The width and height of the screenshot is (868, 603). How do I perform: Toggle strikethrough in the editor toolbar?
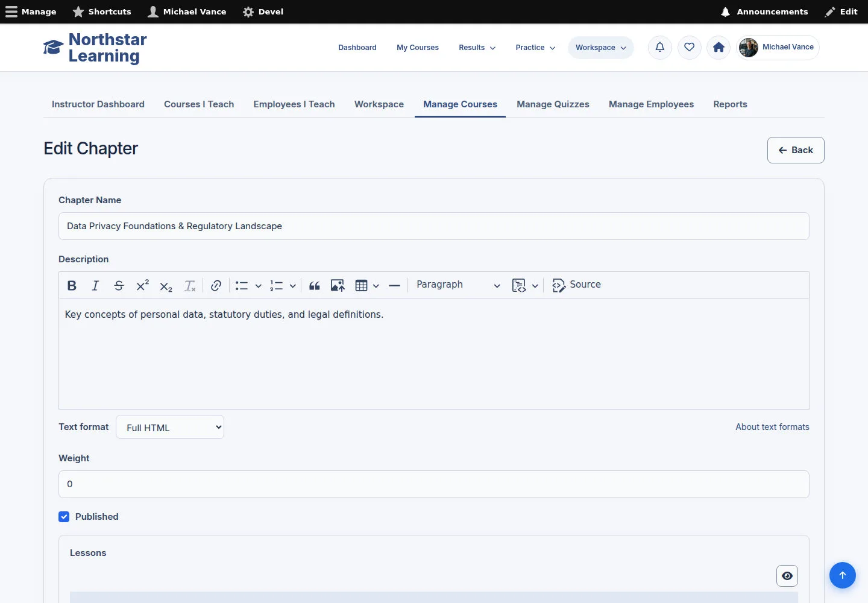[119, 285]
